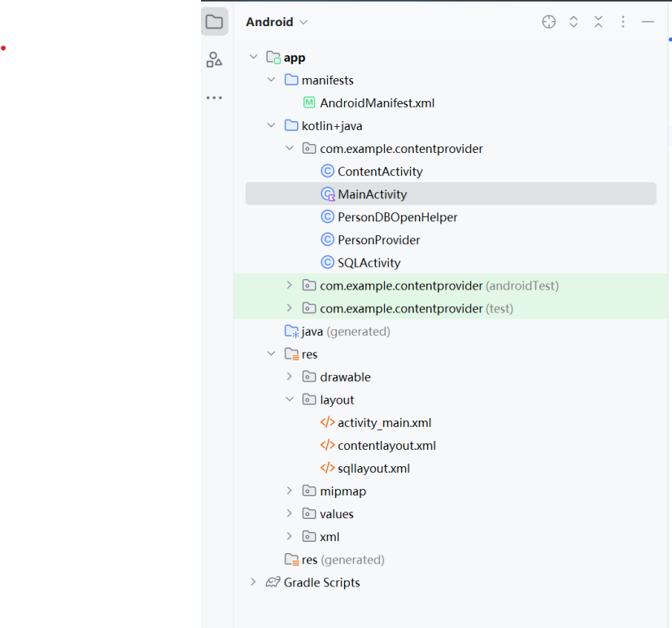Expand the androidTest package
The width and height of the screenshot is (672, 628).
(290, 285)
